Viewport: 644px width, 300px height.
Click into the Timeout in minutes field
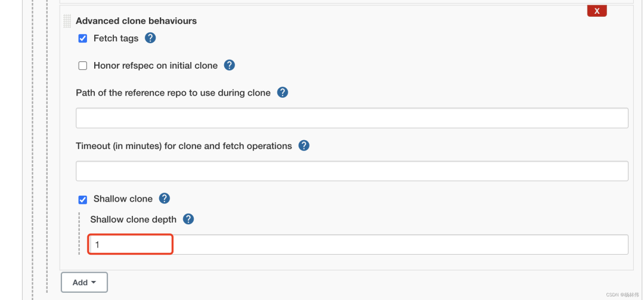pos(352,171)
